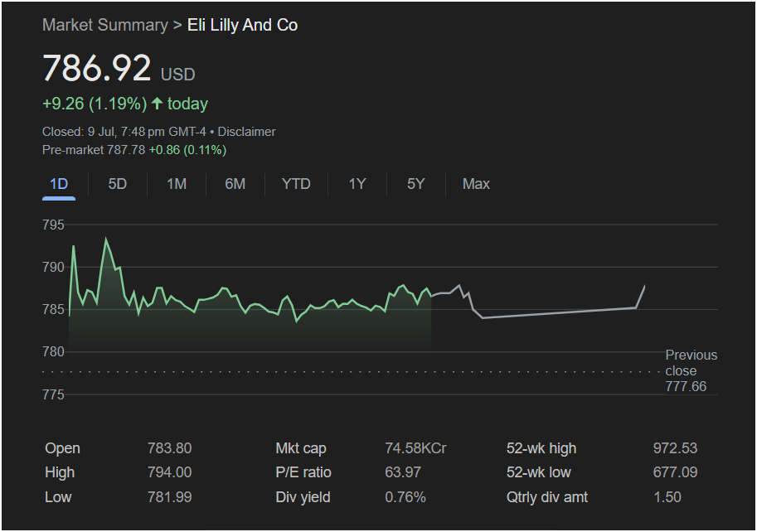Click the 785 y-axis label

click(x=53, y=309)
